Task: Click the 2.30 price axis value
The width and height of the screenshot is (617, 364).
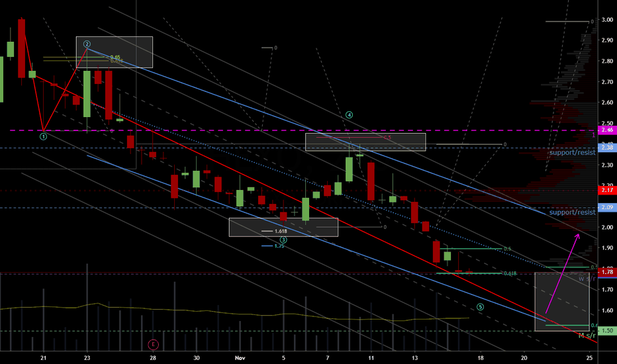Action: pyautogui.click(x=607, y=165)
